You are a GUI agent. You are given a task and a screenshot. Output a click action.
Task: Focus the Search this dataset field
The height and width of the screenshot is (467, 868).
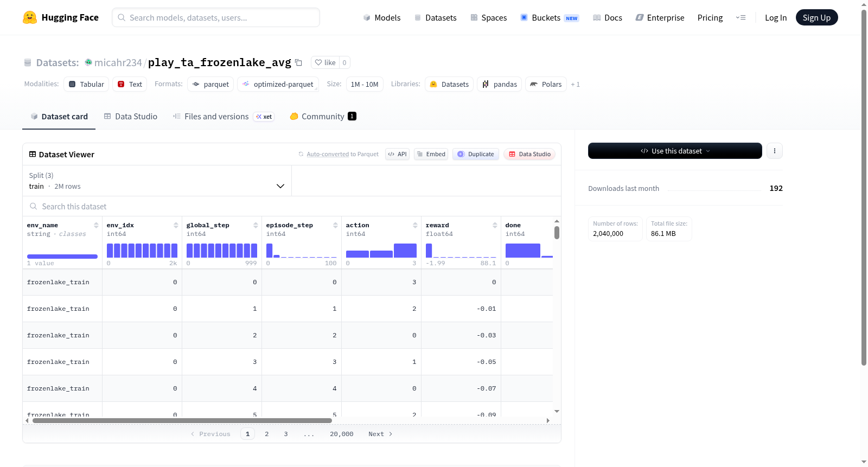tap(292, 207)
